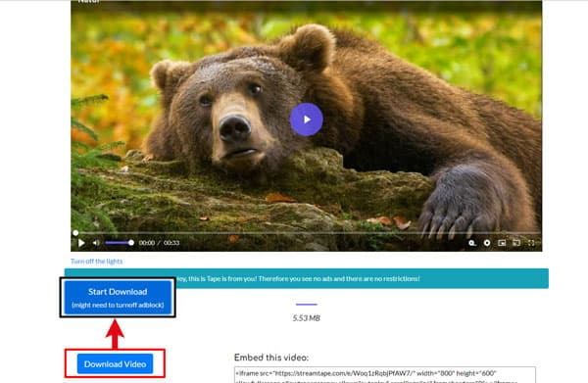588x383 pixels.
Task: Open the player settings circle icon
Action: pos(487,243)
